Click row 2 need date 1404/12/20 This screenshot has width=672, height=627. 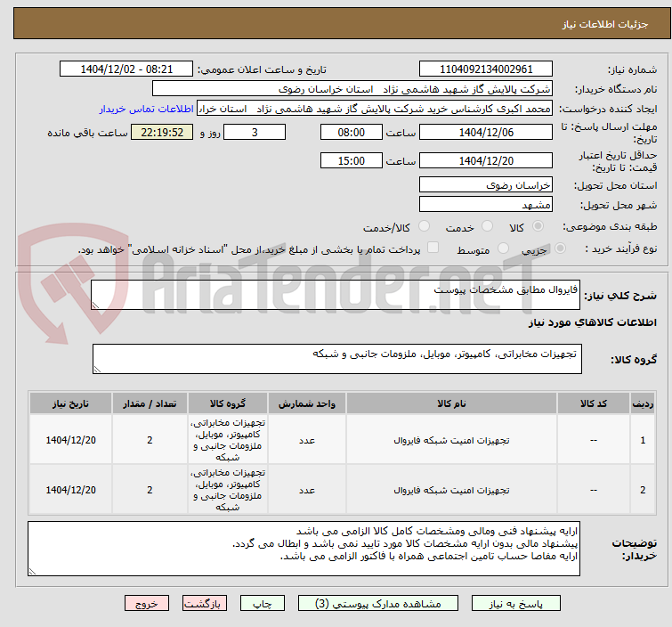[x=70, y=490]
